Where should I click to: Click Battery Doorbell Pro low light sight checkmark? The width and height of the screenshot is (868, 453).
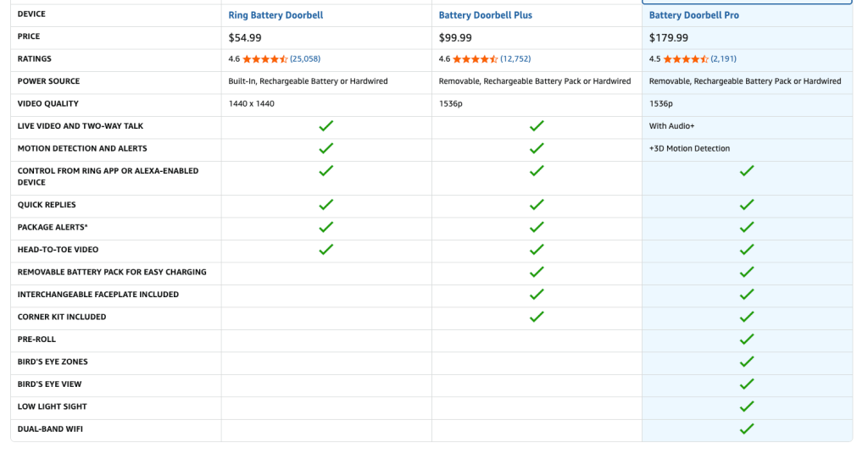746,406
